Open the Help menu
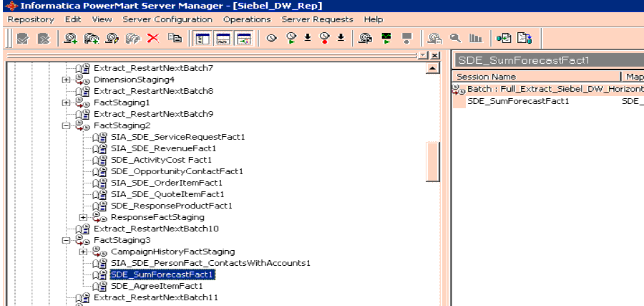Viewport: 644px width, 306px height. (374, 19)
